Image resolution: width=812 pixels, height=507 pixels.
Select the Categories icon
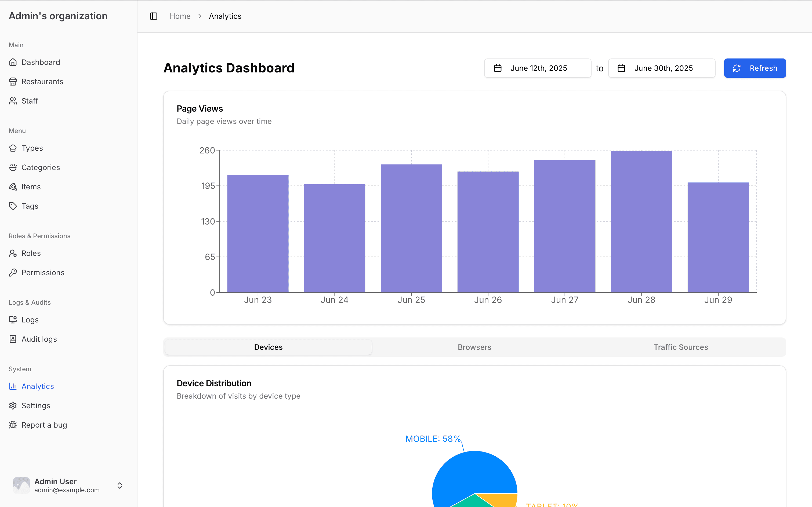(13, 167)
